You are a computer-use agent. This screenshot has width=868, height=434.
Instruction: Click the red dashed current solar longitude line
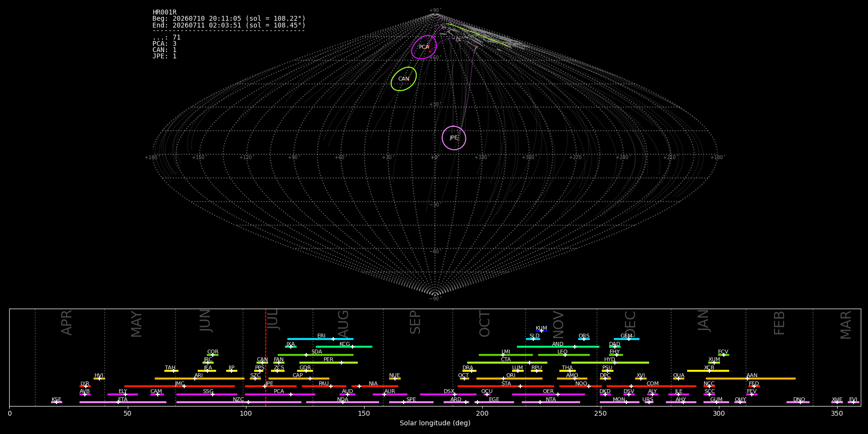click(x=266, y=357)
